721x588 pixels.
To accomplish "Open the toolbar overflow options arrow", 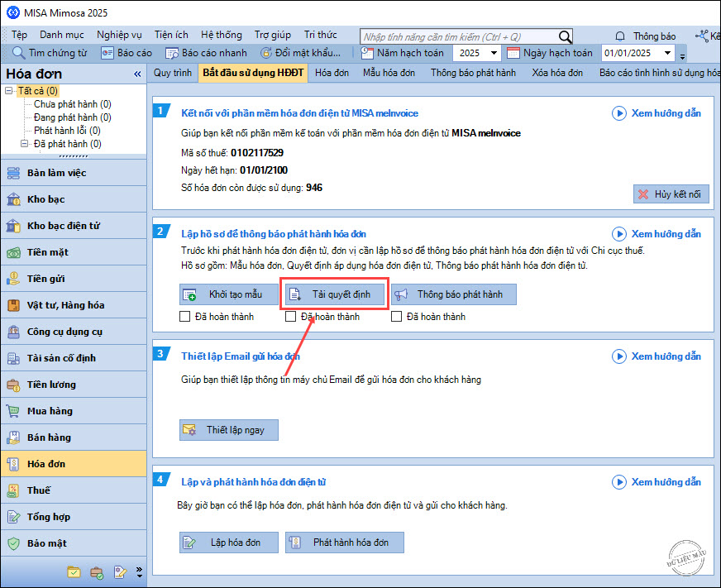I will point(682,56).
